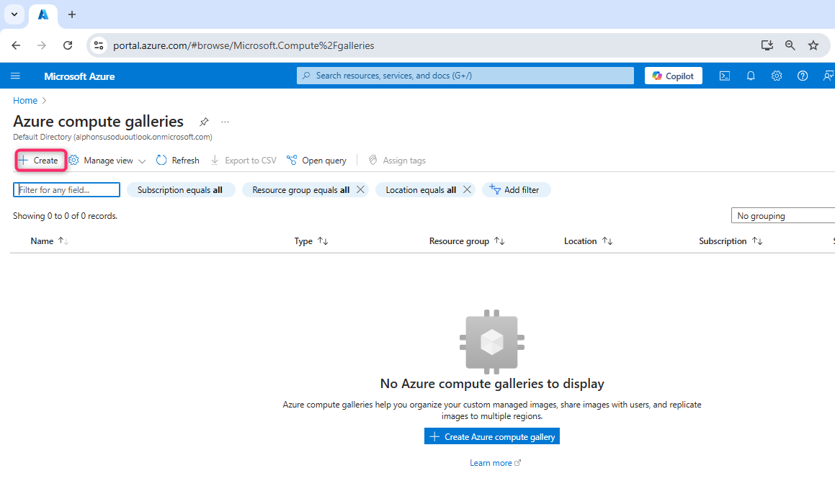Open the Azure portal hamburger menu
This screenshot has height=504, width=835.
tap(15, 76)
